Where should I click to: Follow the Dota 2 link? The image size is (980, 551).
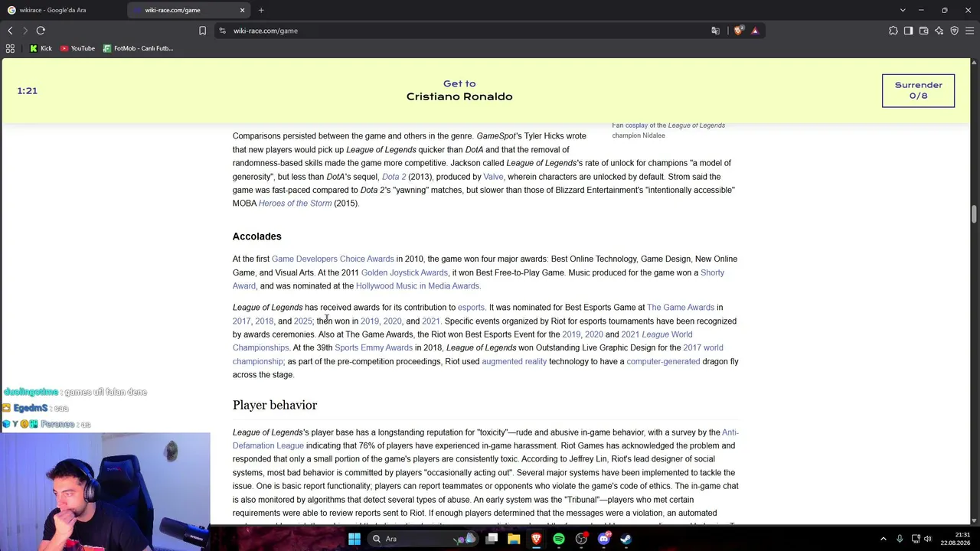pyautogui.click(x=394, y=177)
